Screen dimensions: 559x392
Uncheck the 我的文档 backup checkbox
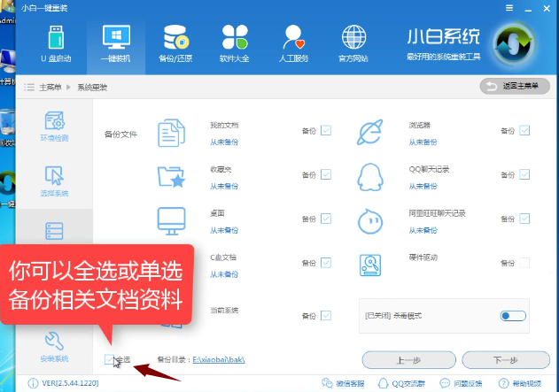point(326,131)
